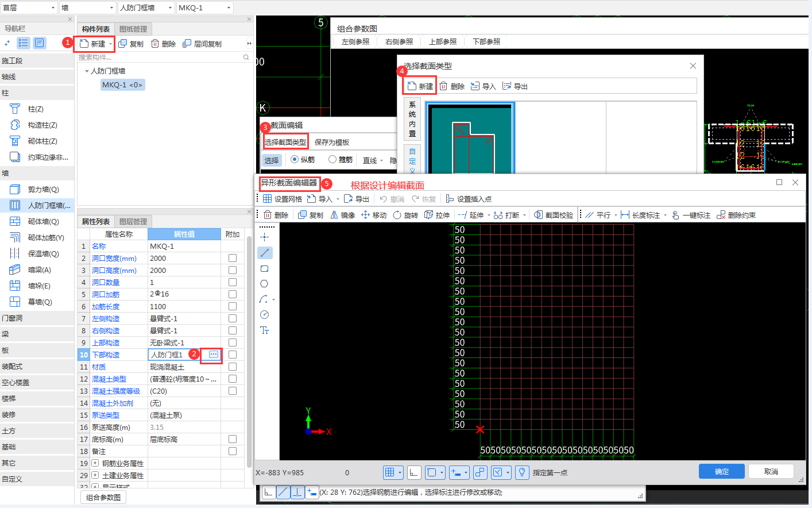Click 保存为模板 in 截面编辑
This screenshot has height=508, width=812.
tap(332, 142)
